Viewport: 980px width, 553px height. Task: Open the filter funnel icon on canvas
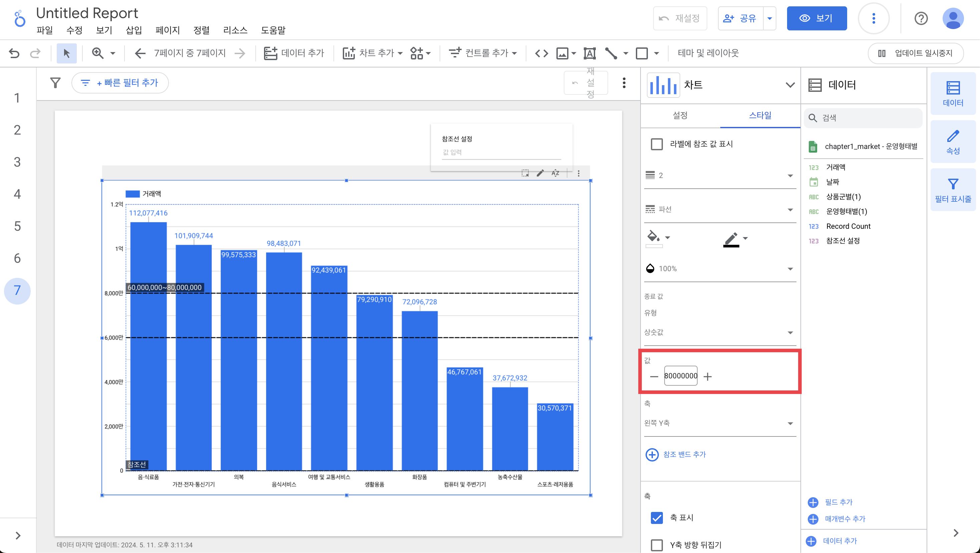(55, 82)
